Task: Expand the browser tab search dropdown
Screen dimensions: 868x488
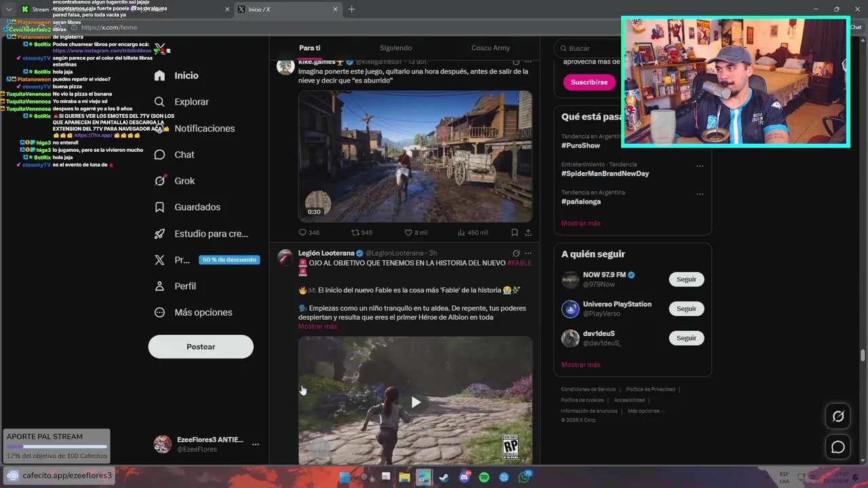Action: [9, 9]
